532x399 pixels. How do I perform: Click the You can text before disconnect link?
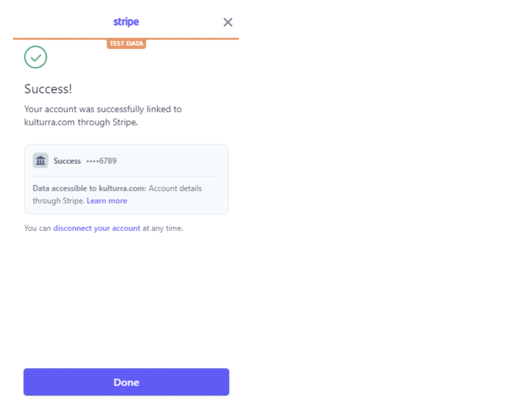(x=37, y=228)
